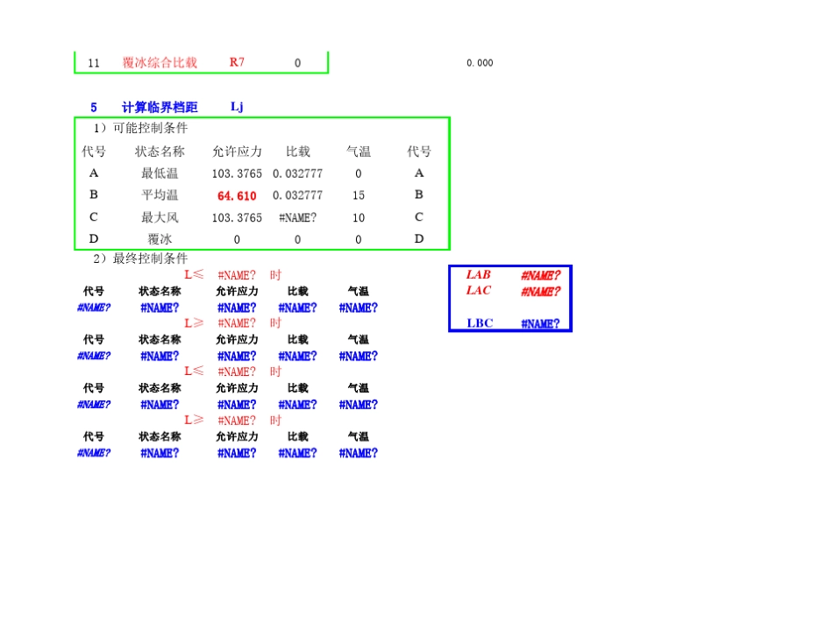The height and width of the screenshot is (644, 833).
Task: Click the red LAC label
Action: [x=478, y=290]
